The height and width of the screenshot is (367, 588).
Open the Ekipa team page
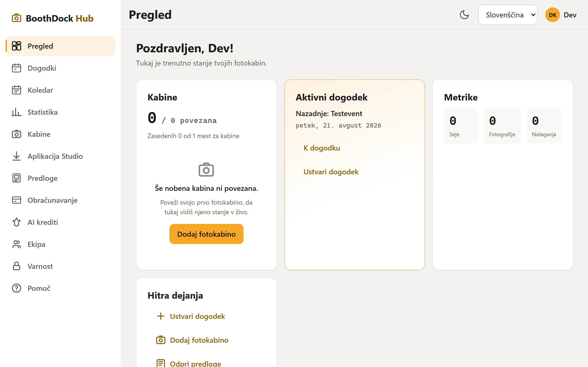click(60, 244)
